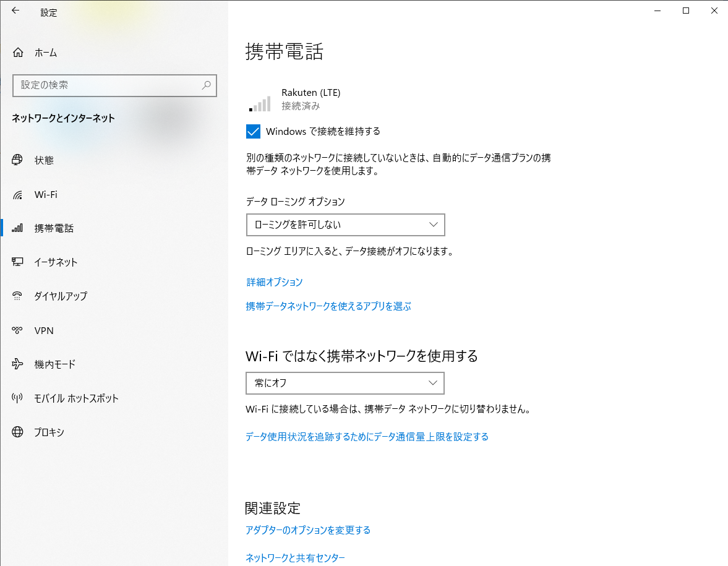Click the search magnifier icon
Image resolution: width=728 pixels, height=566 pixels.
coord(206,85)
